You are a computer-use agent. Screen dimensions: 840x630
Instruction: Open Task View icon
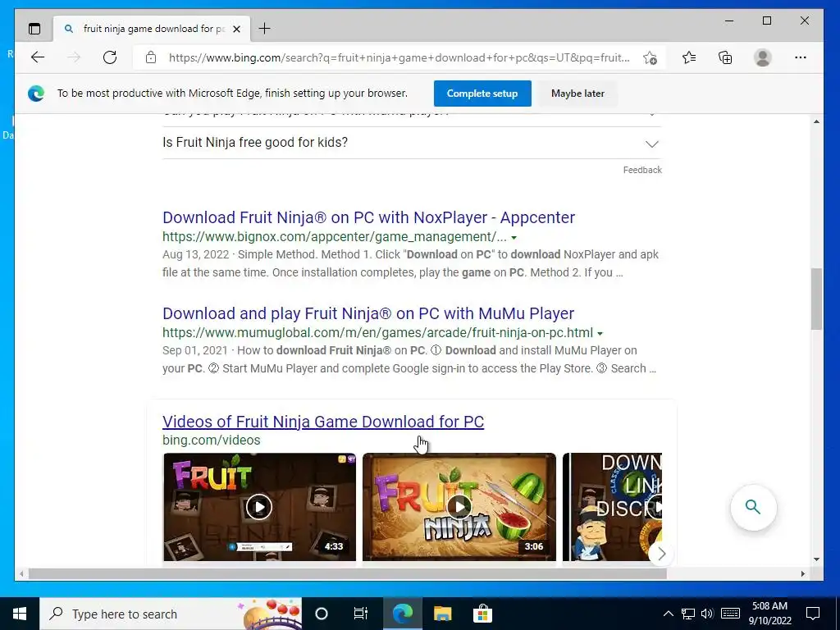click(x=361, y=614)
